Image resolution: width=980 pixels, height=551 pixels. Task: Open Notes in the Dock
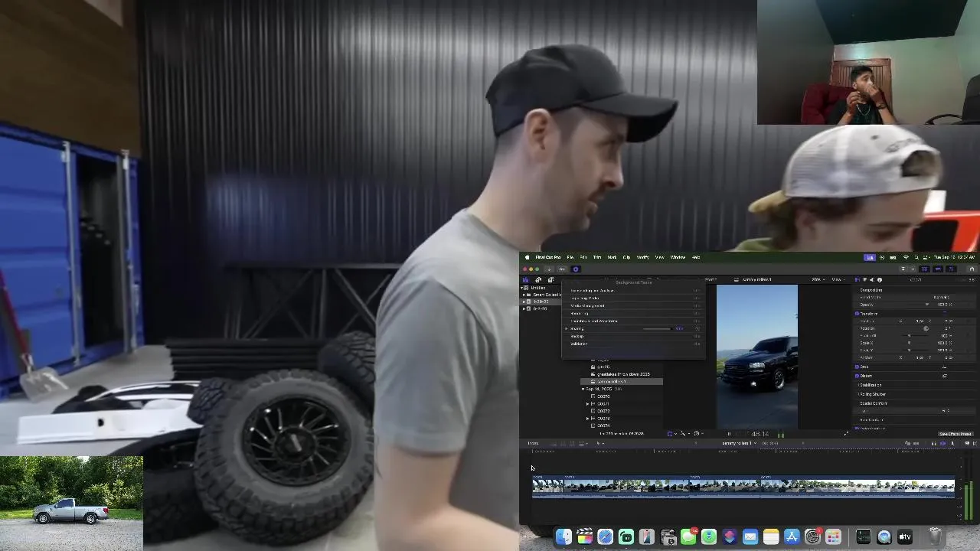coord(771,536)
